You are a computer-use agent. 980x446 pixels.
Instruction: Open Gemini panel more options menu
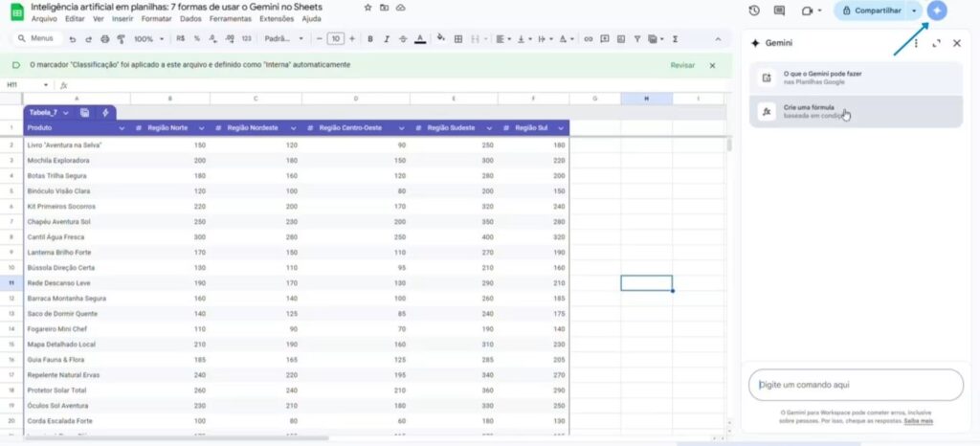click(x=916, y=43)
